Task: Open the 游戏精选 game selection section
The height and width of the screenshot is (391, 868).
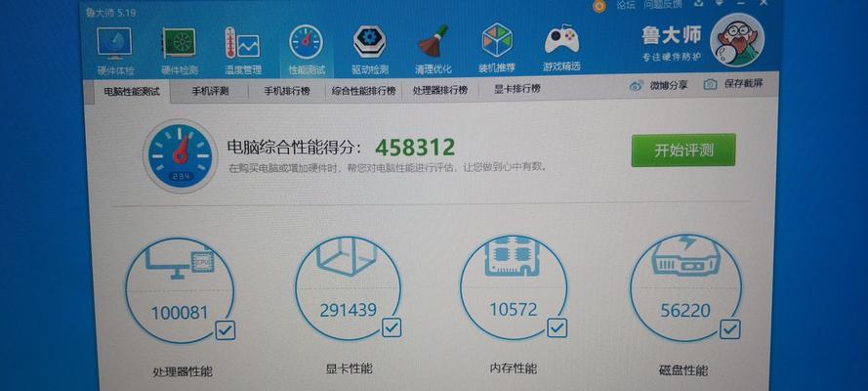Action: [561, 49]
